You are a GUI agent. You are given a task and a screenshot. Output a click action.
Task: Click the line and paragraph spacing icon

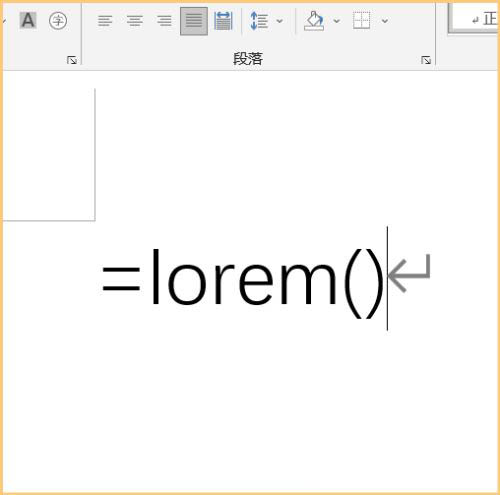pyautogui.click(x=259, y=21)
